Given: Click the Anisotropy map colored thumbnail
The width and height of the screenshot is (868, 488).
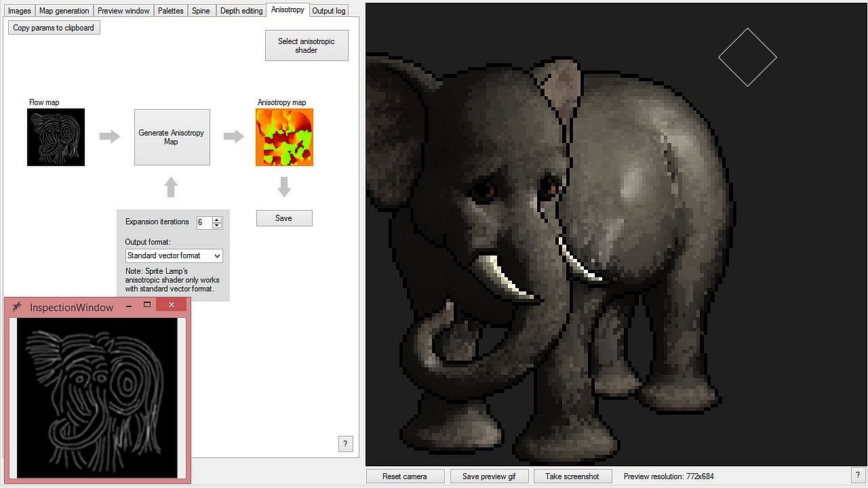Looking at the screenshot, I should point(284,137).
